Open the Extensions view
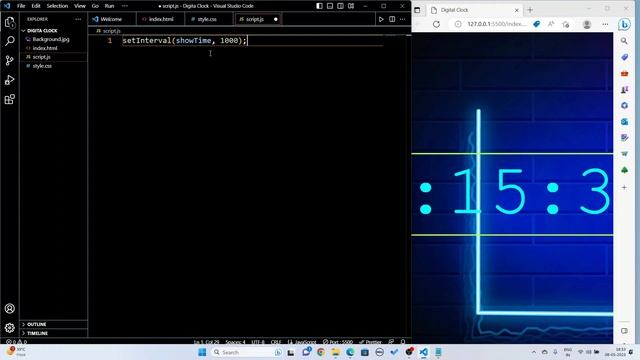This screenshot has height=360, width=640. click(10, 99)
